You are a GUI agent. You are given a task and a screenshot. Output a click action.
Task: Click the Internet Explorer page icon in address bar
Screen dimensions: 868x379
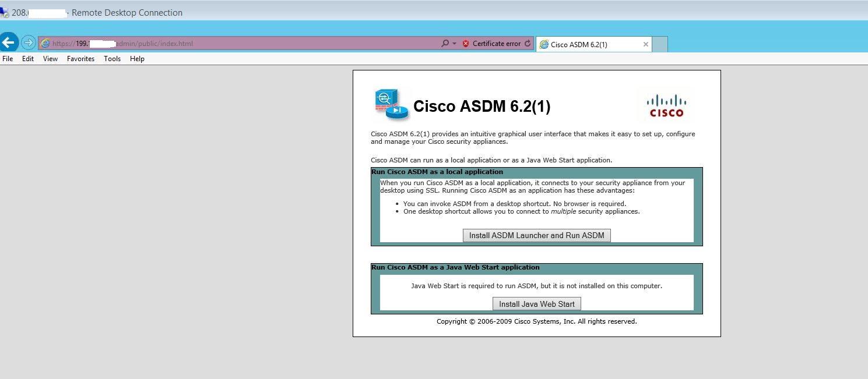45,44
